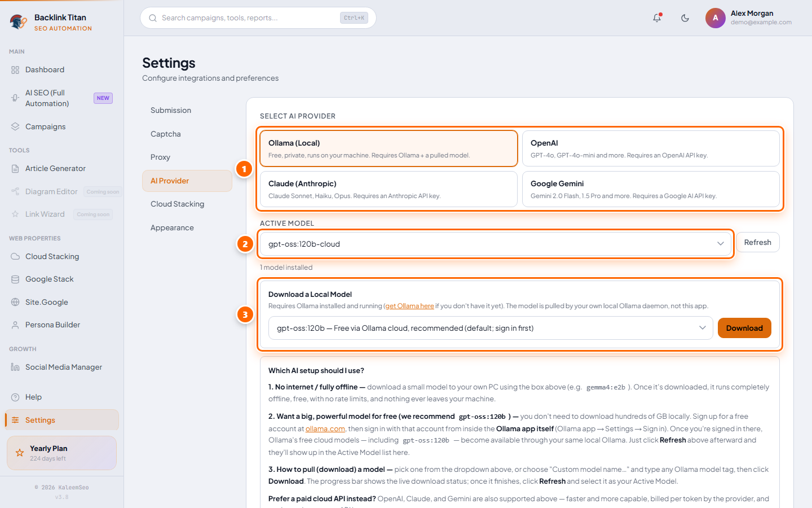Toggle dark mode moon icon
The image size is (812, 508).
[685, 18]
